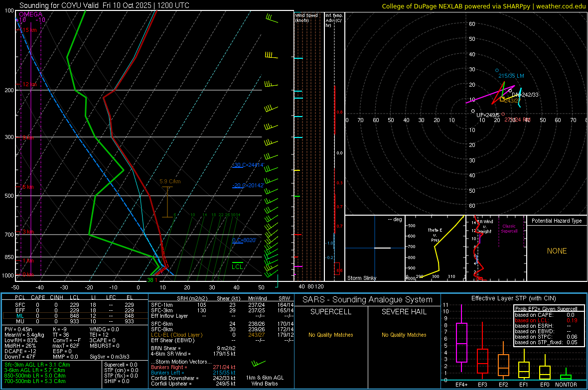This screenshot has height=390, width=588.
Task: Click the BRN Shear = 9 m2/s2 line
Action: tap(193, 348)
